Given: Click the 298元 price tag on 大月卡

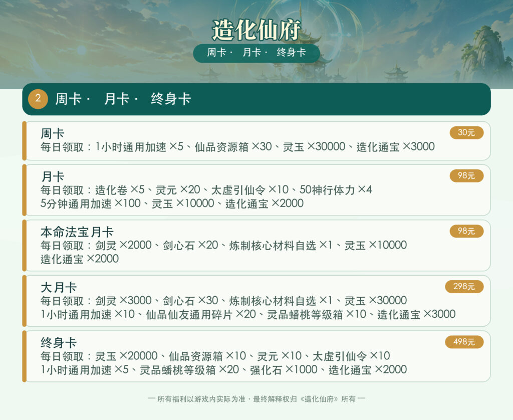Looking at the screenshot, I should [x=464, y=287].
